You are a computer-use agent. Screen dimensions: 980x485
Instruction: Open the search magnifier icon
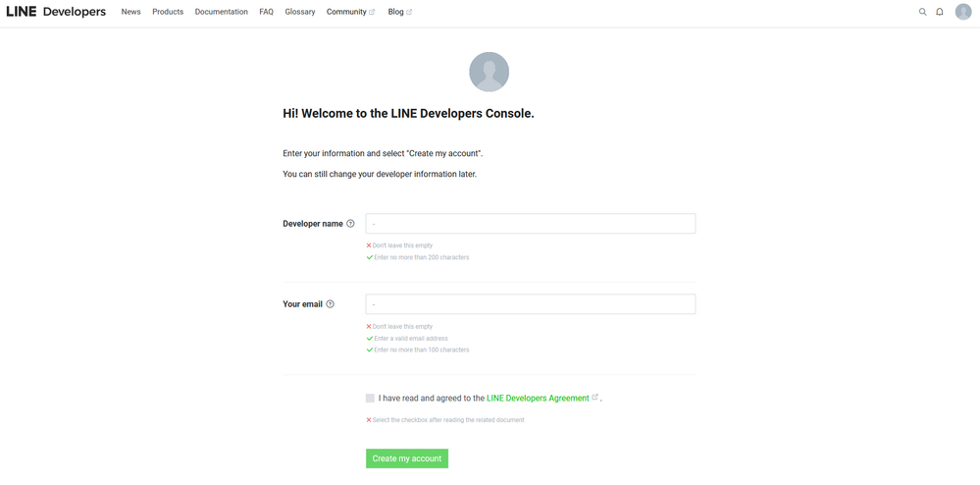(x=922, y=12)
